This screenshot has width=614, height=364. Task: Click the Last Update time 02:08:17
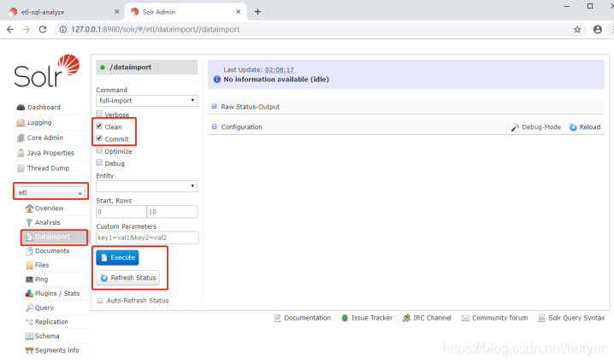click(279, 70)
